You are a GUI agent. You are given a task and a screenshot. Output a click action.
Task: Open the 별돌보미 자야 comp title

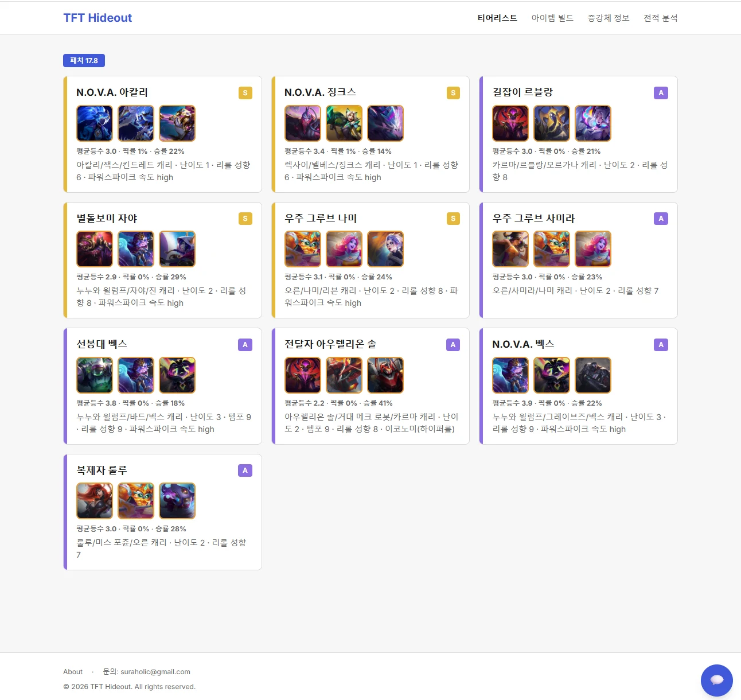tap(107, 218)
